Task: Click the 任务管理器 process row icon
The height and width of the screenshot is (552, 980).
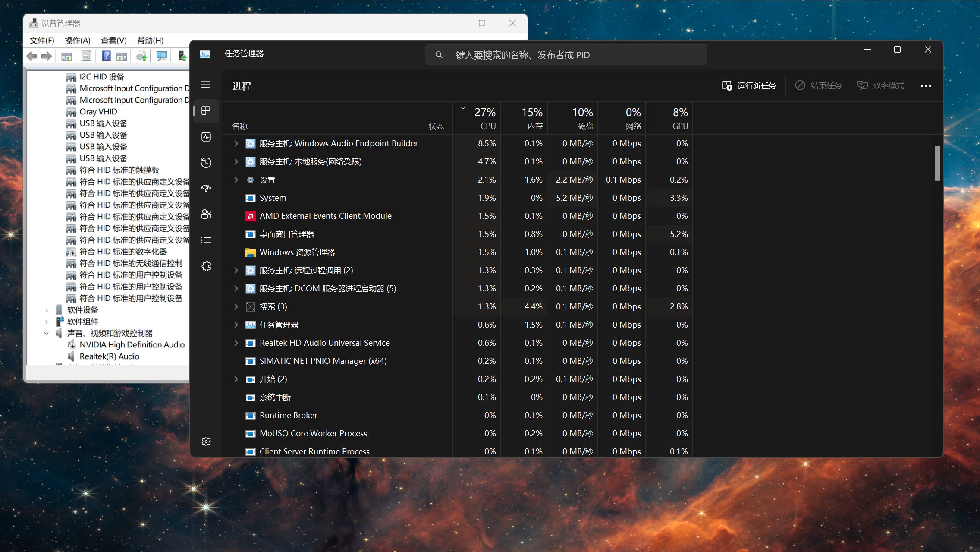Action: 250,325
